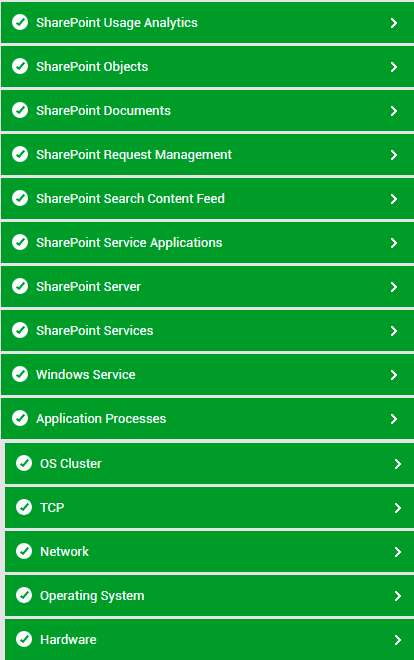Expand Application Processes with its chevron
The width and height of the screenshot is (414, 660).
[x=394, y=419]
